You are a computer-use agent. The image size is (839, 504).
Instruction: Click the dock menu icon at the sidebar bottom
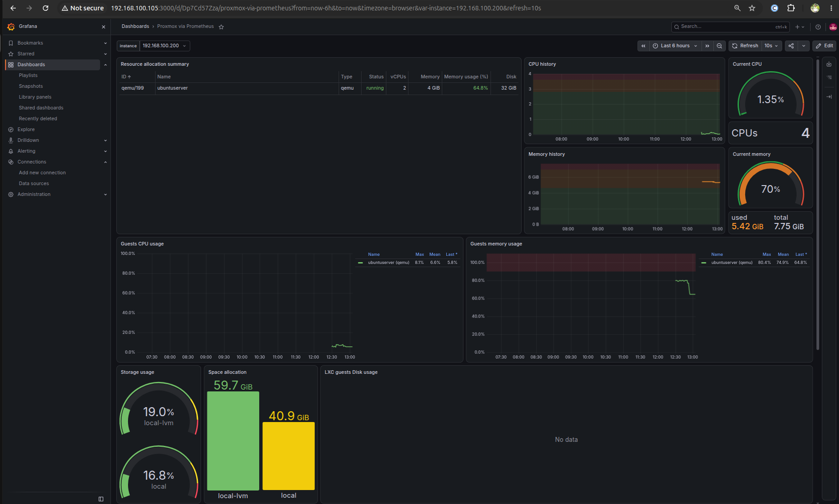coord(101,499)
